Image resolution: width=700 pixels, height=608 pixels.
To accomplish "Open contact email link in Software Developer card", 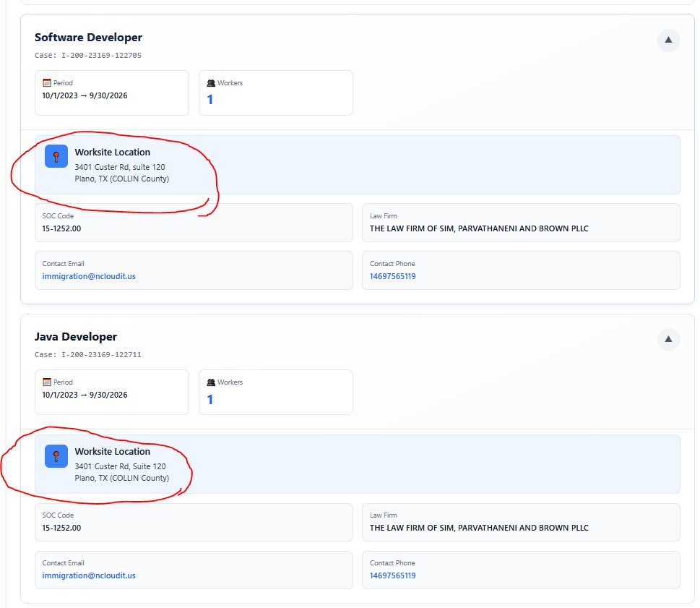I will click(89, 276).
